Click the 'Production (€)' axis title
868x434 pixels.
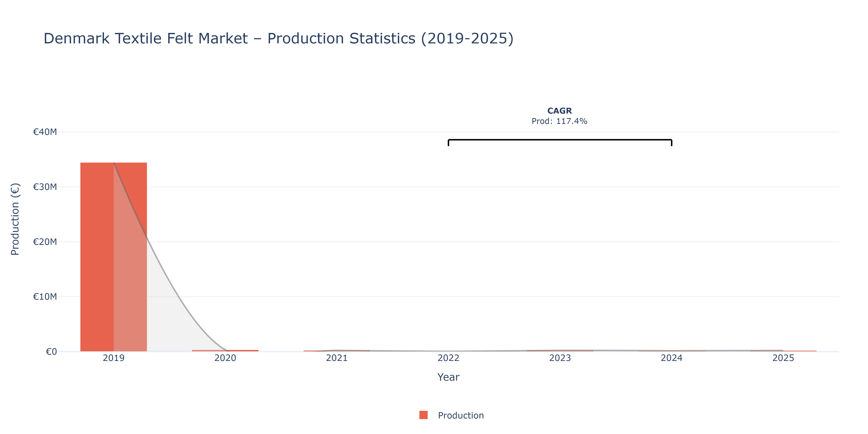click(15, 219)
